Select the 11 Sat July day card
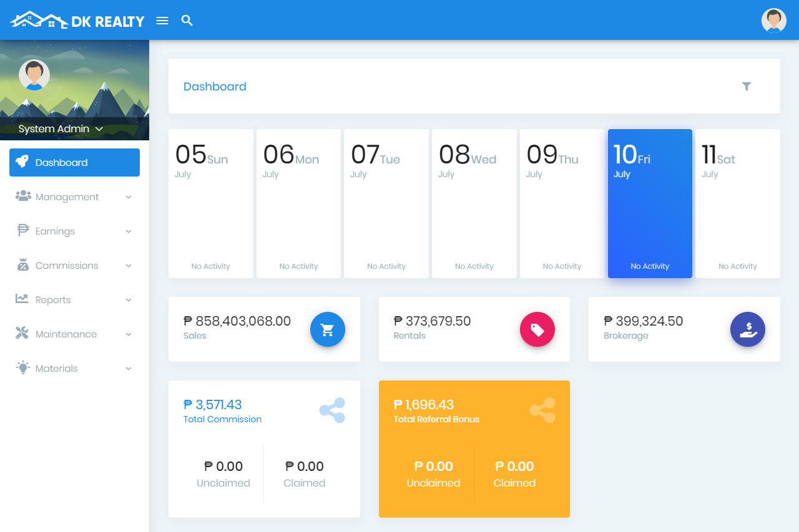799x532 pixels. click(x=738, y=203)
